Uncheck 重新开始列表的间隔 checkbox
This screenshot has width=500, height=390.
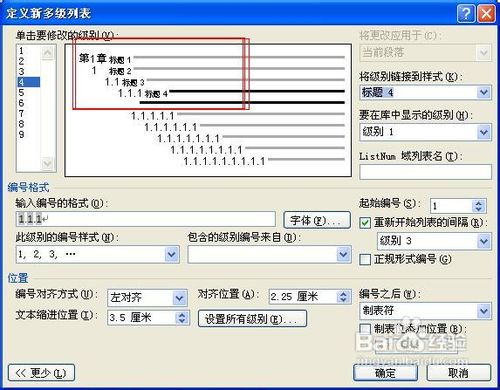pos(365,223)
